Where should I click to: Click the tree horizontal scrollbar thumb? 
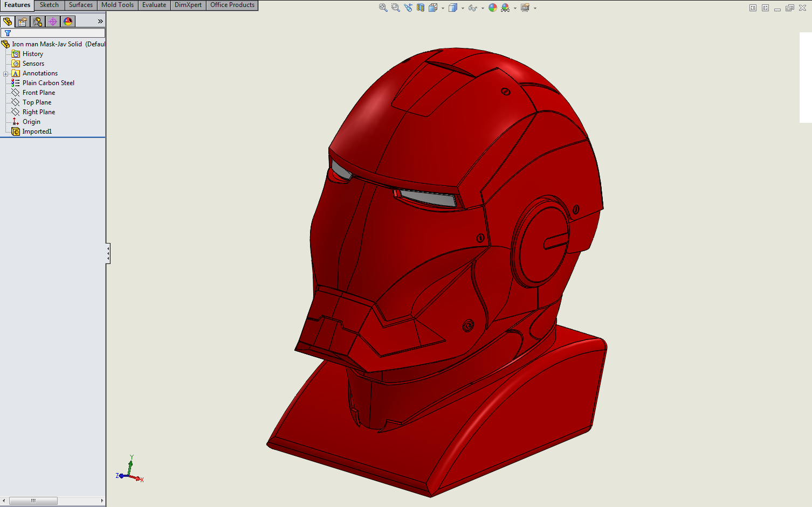click(x=33, y=501)
